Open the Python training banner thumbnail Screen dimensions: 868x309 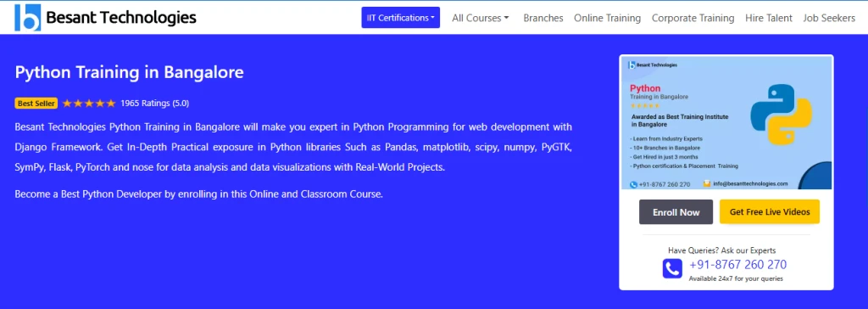[726, 122]
